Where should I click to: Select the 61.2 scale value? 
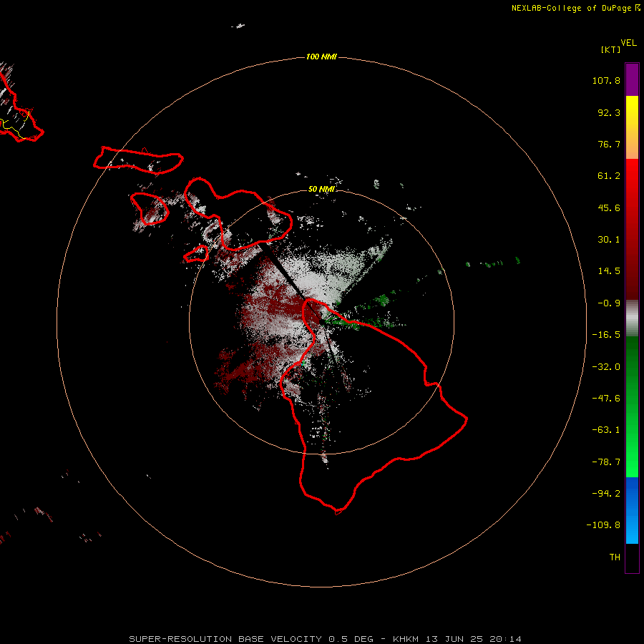point(609,176)
